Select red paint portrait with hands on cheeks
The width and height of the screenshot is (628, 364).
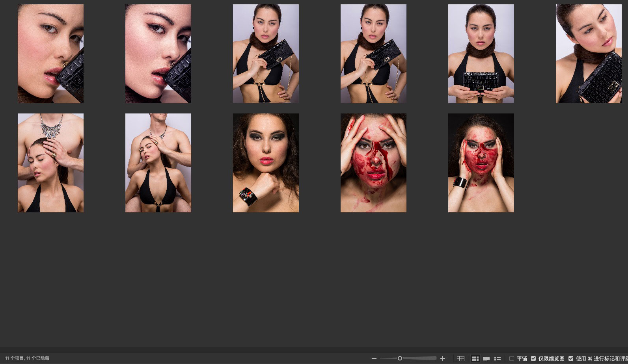pos(481,163)
